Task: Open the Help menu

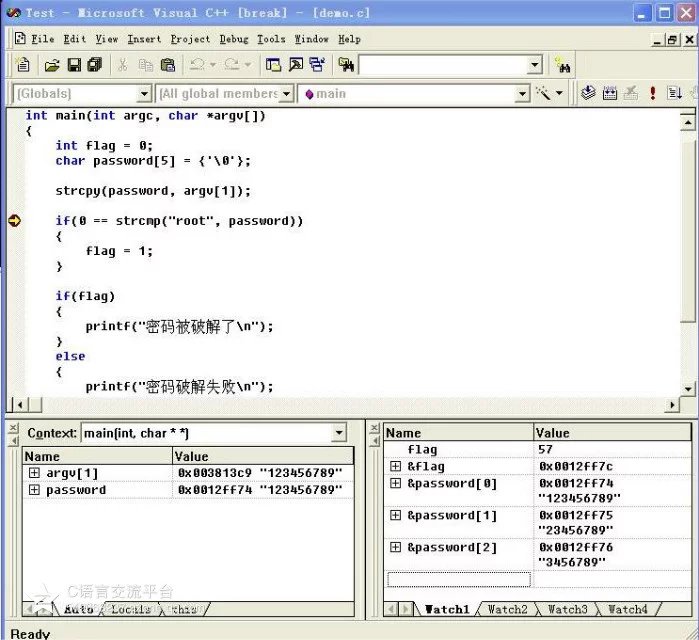Action: 349,39
